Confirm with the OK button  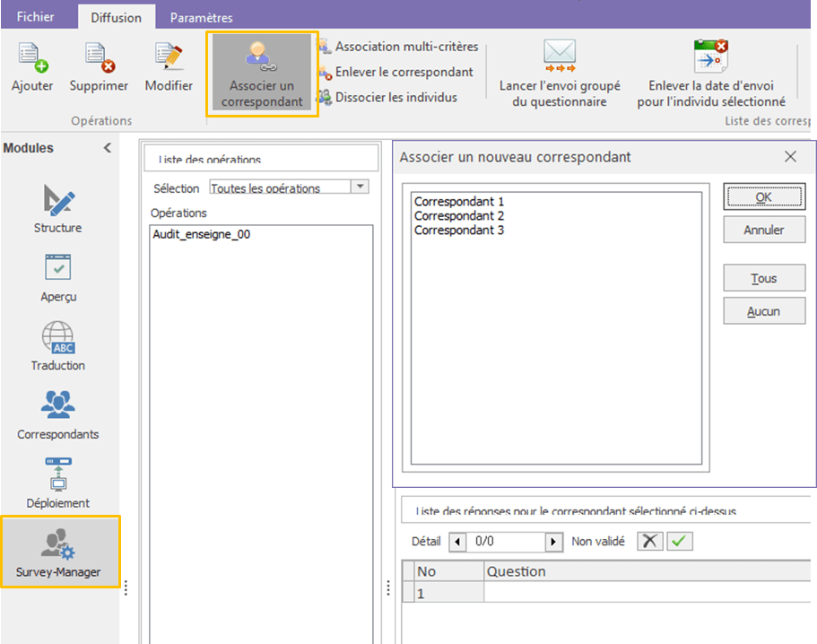(x=764, y=197)
